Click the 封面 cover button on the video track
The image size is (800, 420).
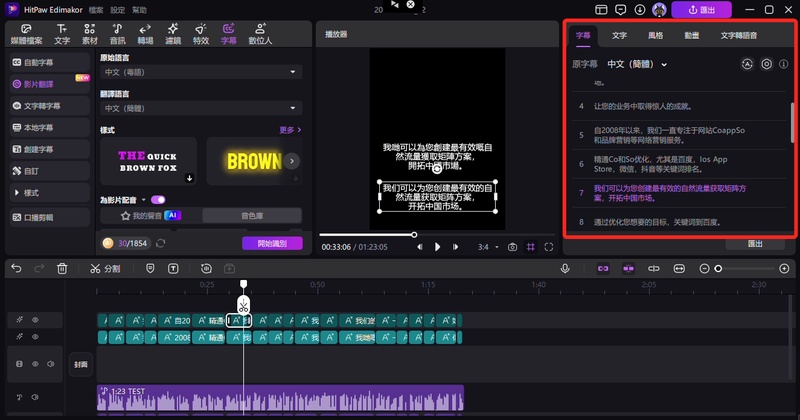click(81, 364)
